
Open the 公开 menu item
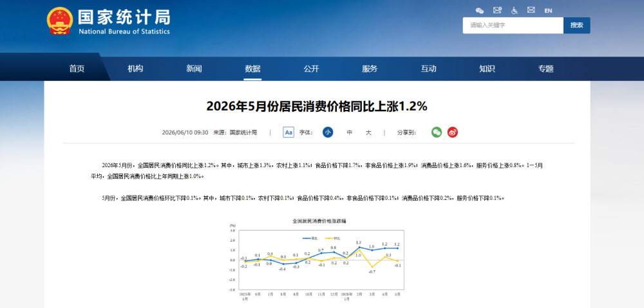[311, 69]
